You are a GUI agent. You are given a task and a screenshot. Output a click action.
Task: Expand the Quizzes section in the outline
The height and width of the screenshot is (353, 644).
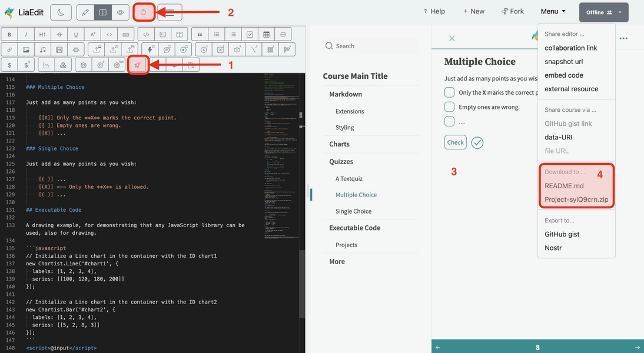pyautogui.click(x=342, y=161)
